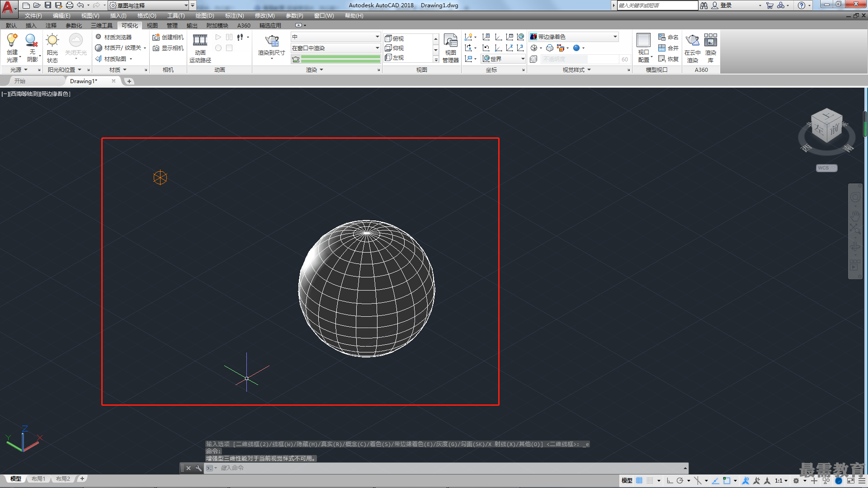
Task: Click the 登录 sign-in button
Action: pos(722,5)
